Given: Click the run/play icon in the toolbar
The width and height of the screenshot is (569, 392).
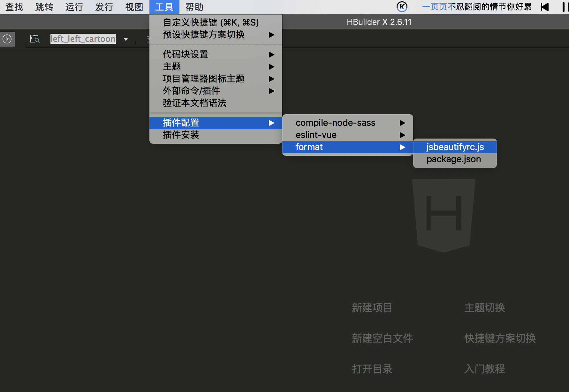Looking at the screenshot, I should (x=7, y=39).
